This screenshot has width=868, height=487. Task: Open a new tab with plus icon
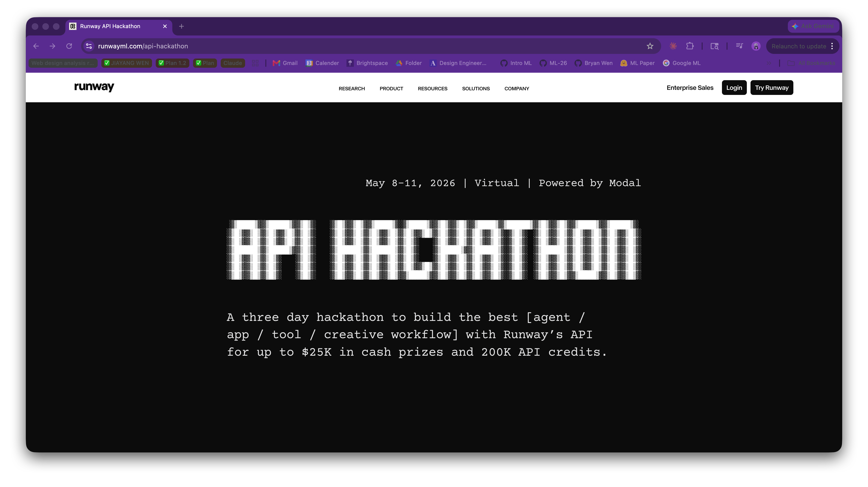coord(181,26)
